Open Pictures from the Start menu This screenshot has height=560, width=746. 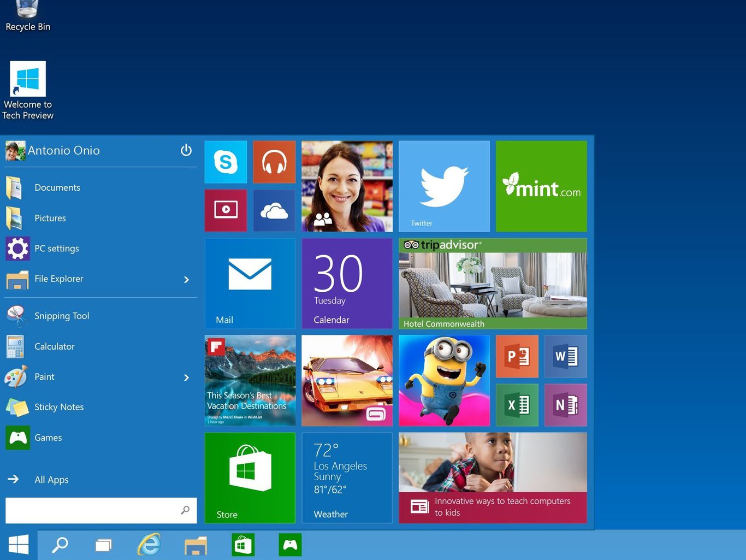point(101,218)
